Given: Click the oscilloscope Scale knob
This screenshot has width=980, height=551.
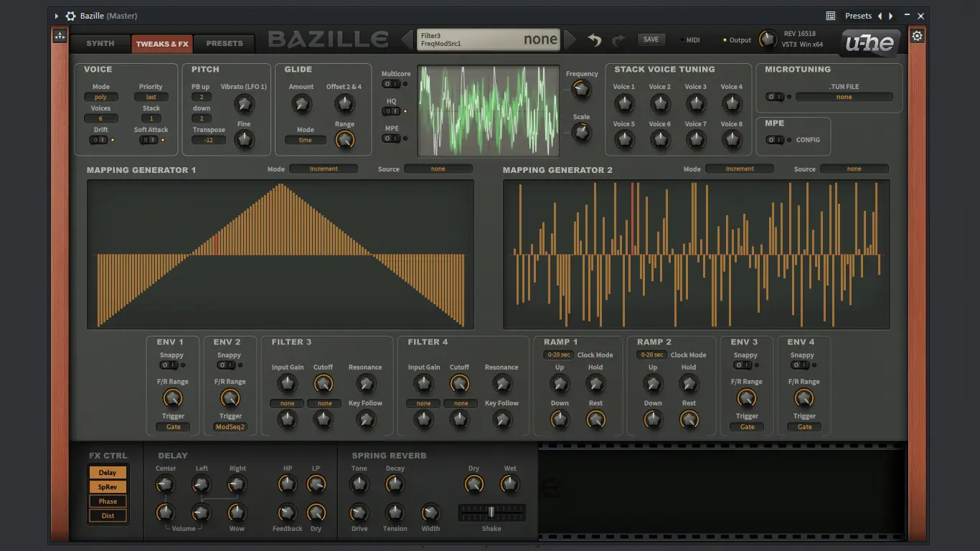Looking at the screenshot, I should click(581, 132).
